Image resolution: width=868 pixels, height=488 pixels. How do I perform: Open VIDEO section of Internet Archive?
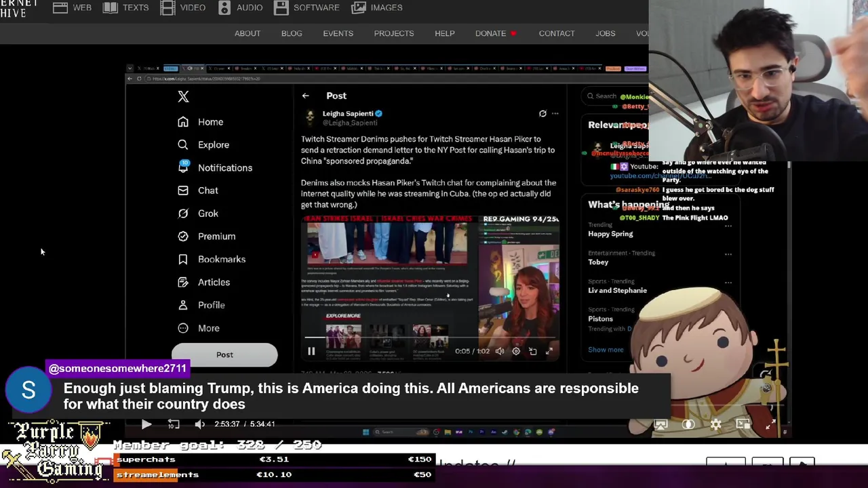(x=183, y=7)
